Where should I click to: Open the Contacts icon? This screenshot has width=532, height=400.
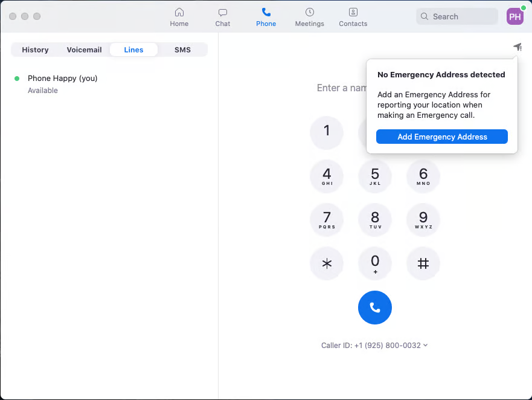pos(353,13)
